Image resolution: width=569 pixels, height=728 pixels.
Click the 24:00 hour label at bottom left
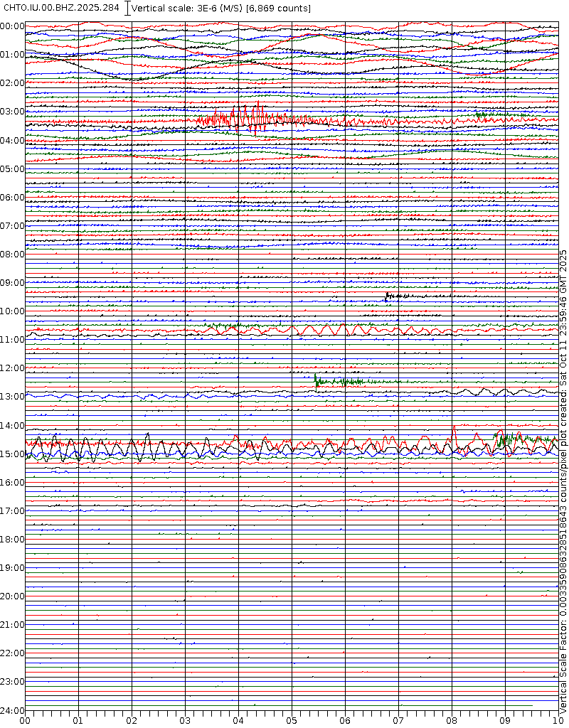click(13, 710)
